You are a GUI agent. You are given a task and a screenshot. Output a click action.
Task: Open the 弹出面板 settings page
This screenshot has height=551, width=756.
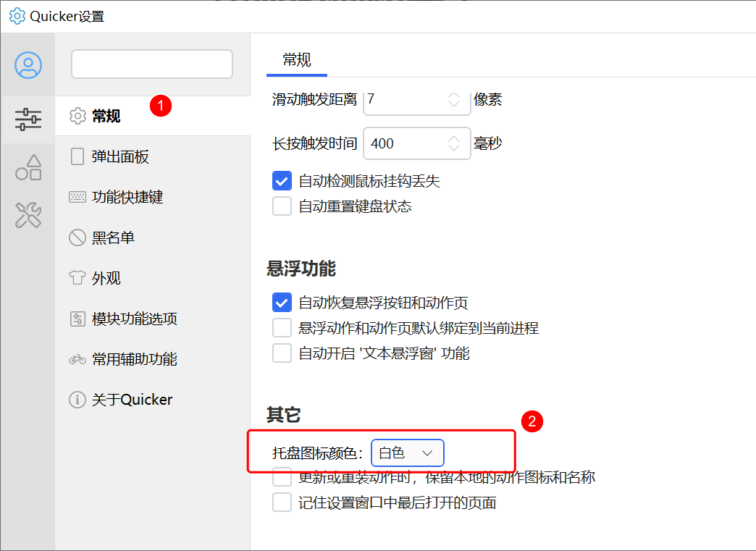click(152, 156)
